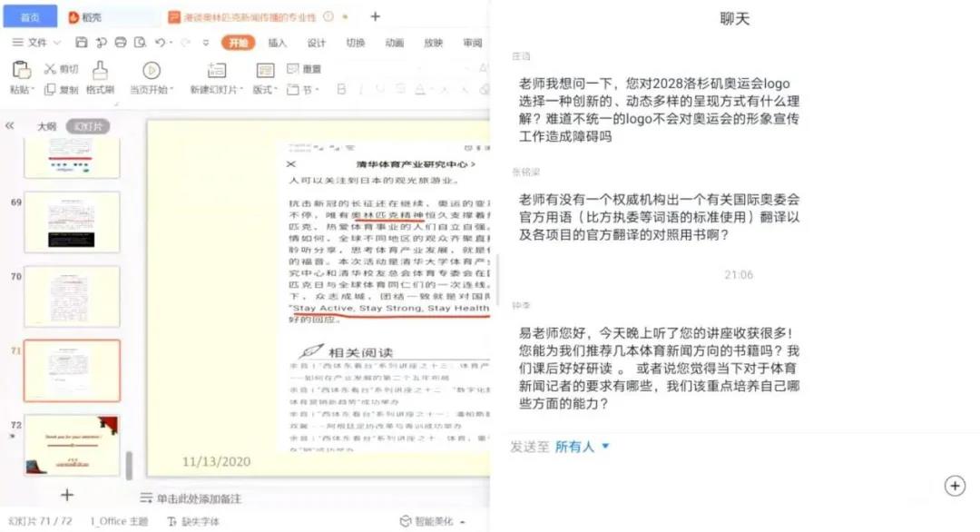Click 清华体育产业研究中心 title in slide
Screen dimensions: 980x532
[x=412, y=164]
